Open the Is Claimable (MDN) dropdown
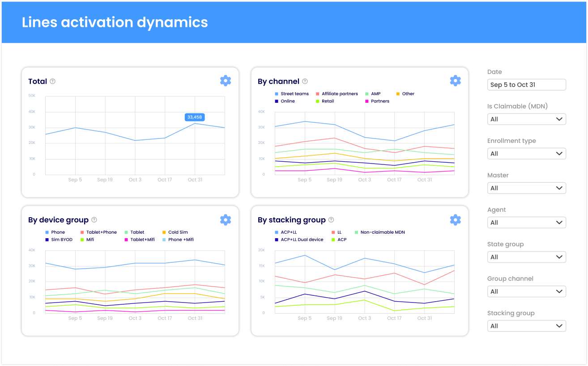This screenshot has width=588, height=366. coord(526,119)
